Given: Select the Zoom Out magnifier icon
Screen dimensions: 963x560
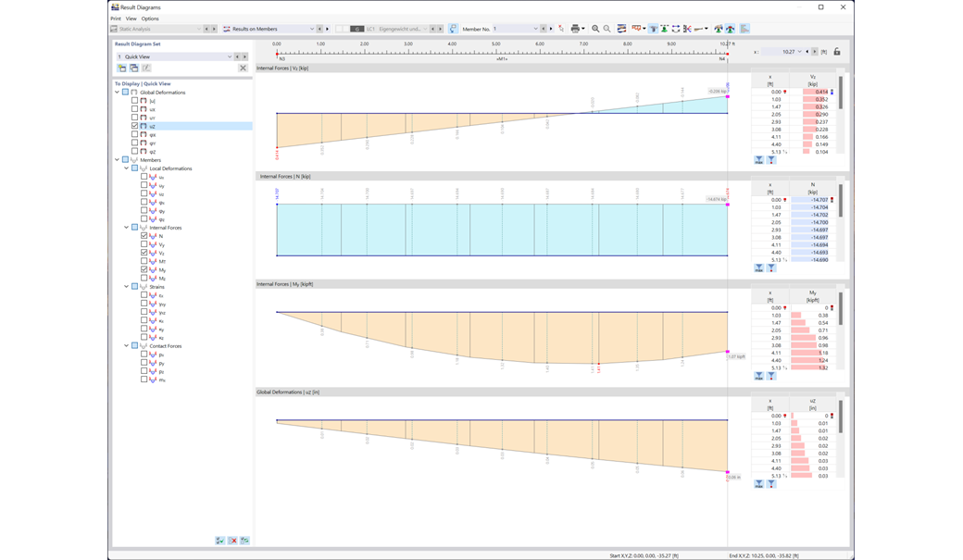Looking at the screenshot, I should tap(608, 29).
